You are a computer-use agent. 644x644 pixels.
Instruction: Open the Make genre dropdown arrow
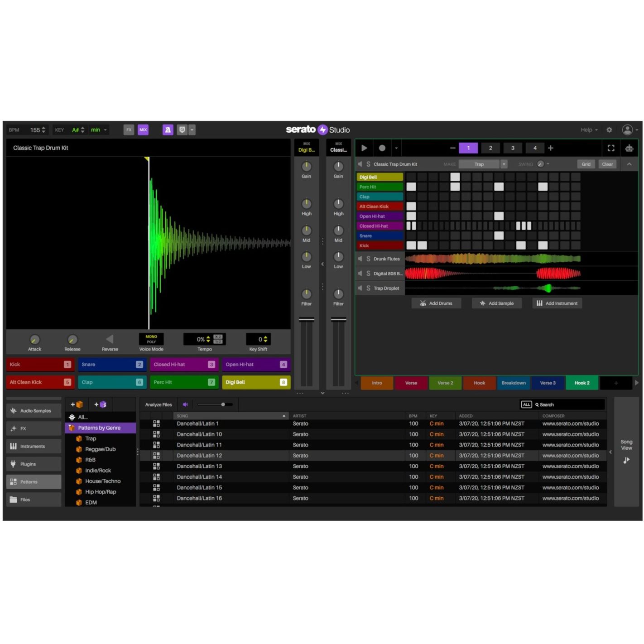[504, 164]
